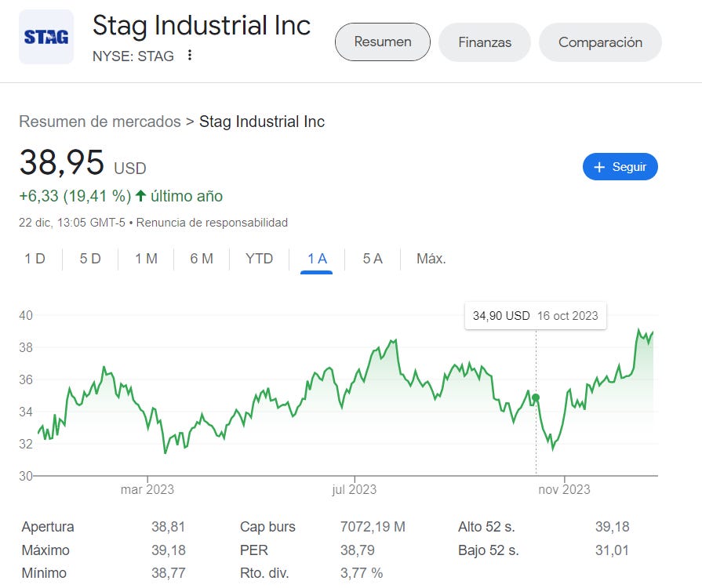702x588 pixels.
Task: Click the Bajo 52 s. value 31,01
Action: 612,550
